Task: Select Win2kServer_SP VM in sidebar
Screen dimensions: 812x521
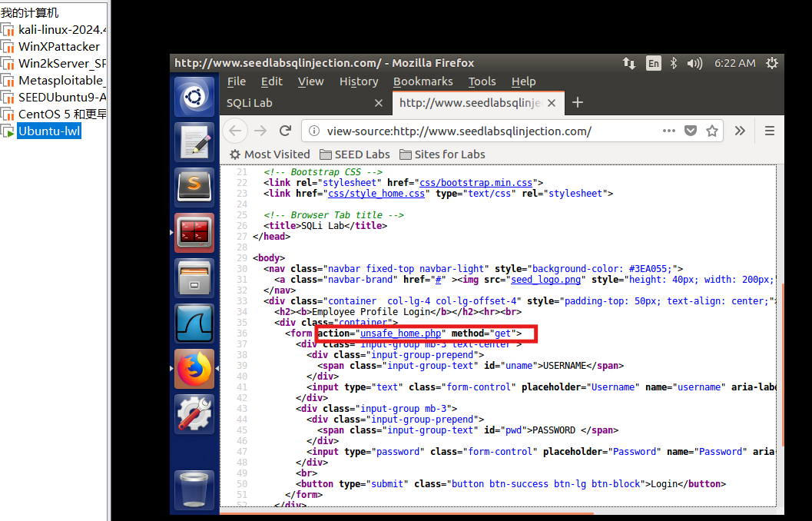Action: (x=54, y=63)
